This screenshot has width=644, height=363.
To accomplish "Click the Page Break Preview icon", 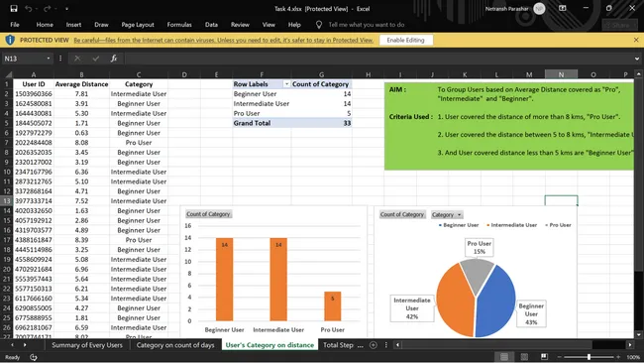I will (544, 357).
